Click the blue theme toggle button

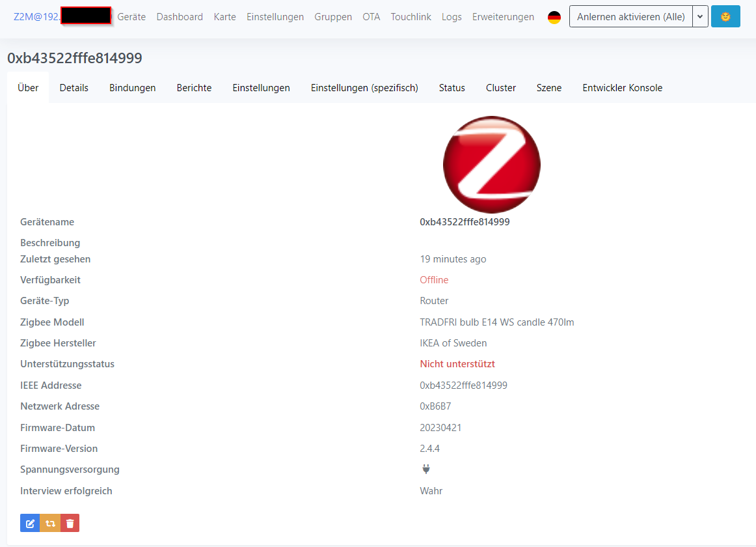(x=725, y=17)
